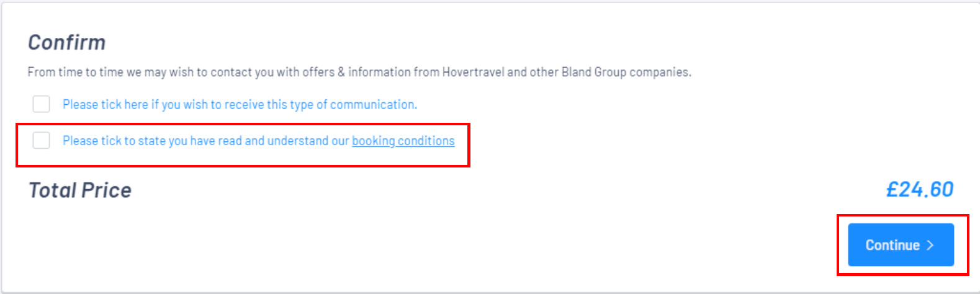Select the £24.60 price amount

pos(920,189)
